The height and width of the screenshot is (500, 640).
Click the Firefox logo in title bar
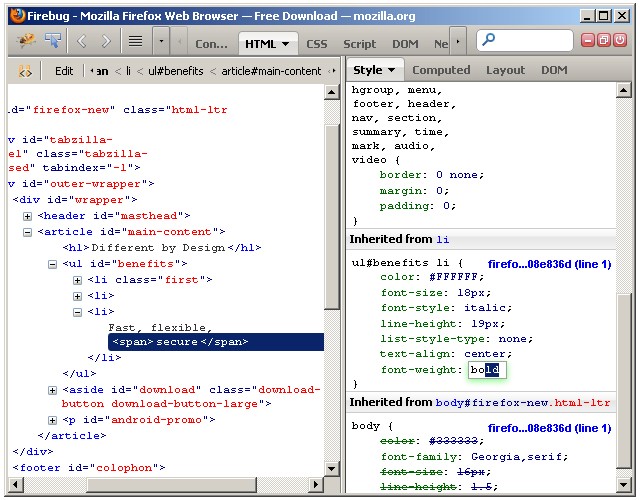[x=18, y=16]
